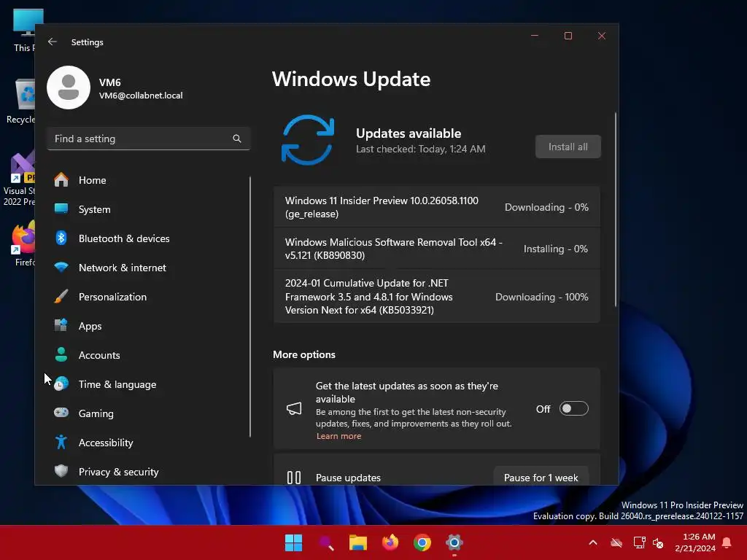Launch Google Chrome from the taskbar

point(422,542)
